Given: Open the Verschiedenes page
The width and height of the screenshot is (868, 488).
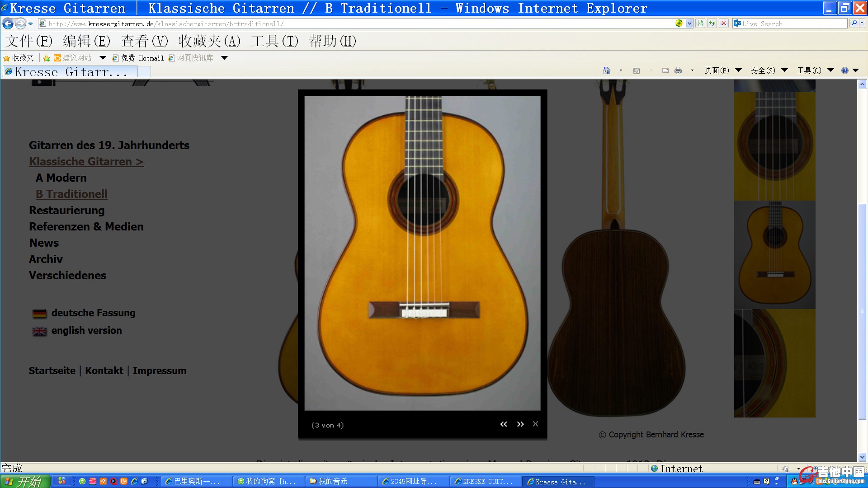Looking at the screenshot, I should [x=67, y=275].
